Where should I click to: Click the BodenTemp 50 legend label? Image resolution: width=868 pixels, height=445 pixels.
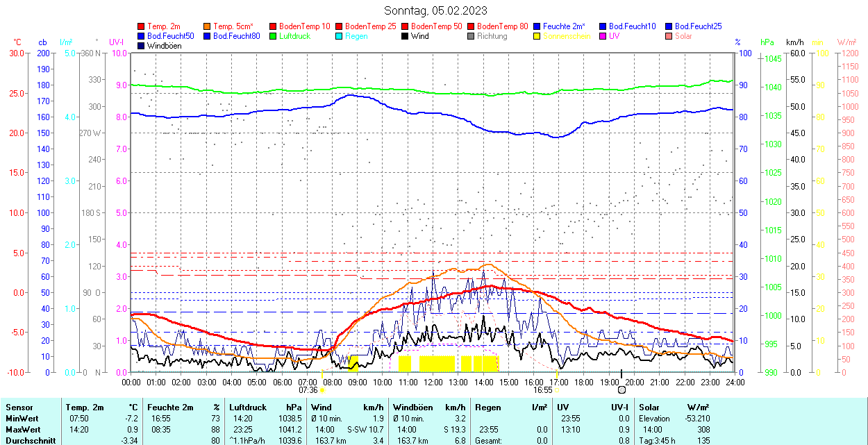pos(437,26)
